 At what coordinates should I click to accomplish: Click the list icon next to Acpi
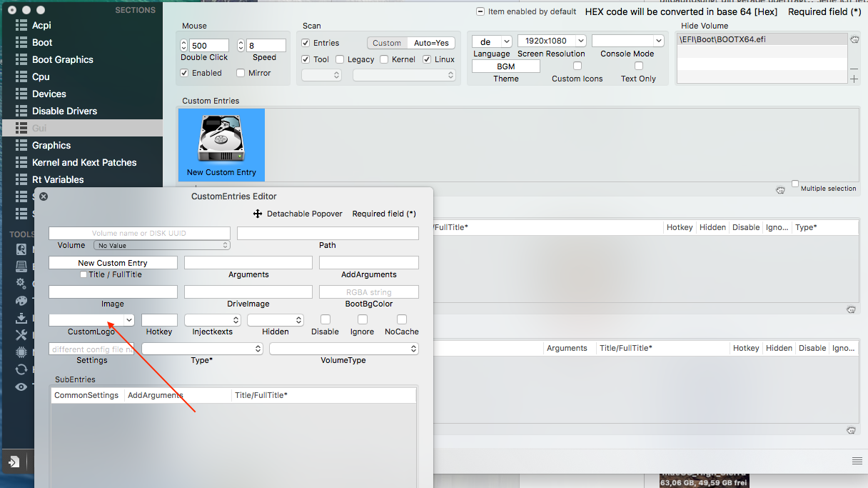(21, 25)
